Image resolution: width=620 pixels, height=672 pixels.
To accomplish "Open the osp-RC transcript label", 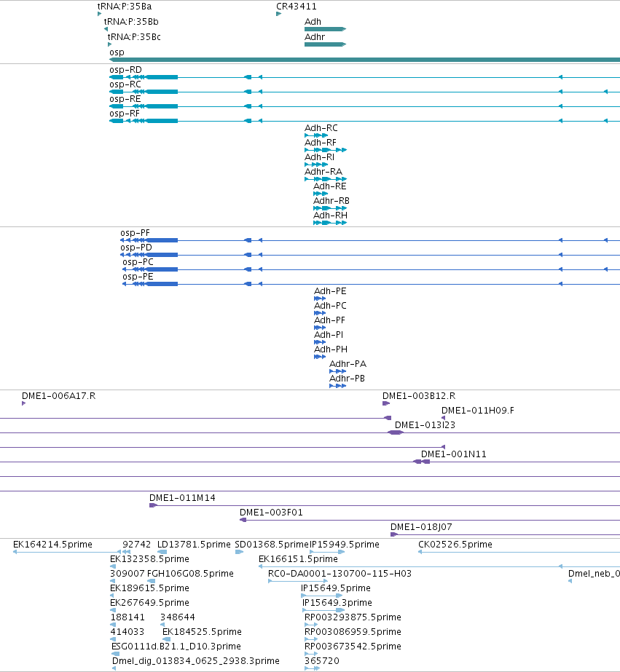I will pos(125,84).
